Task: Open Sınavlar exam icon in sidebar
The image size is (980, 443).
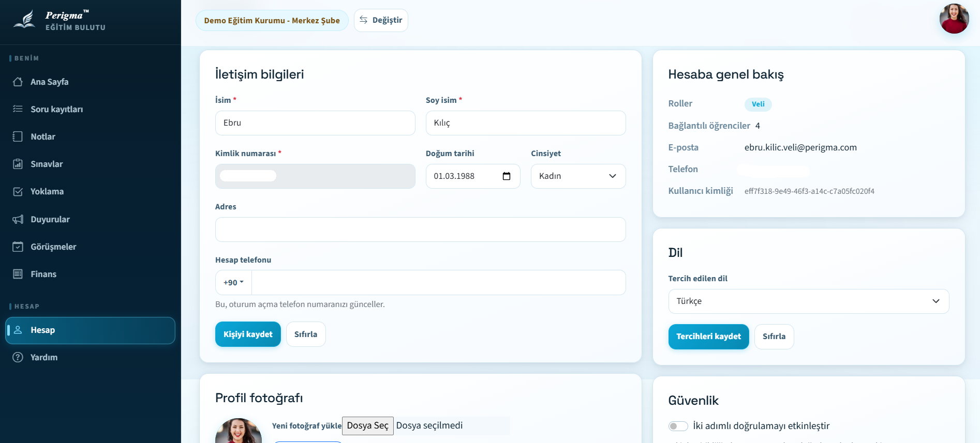Action: [18, 164]
